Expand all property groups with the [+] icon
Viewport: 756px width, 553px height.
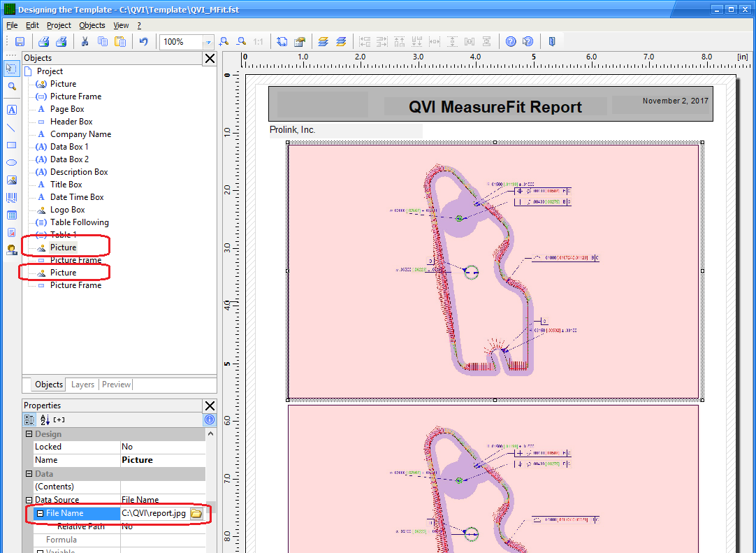click(x=59, y=419)
